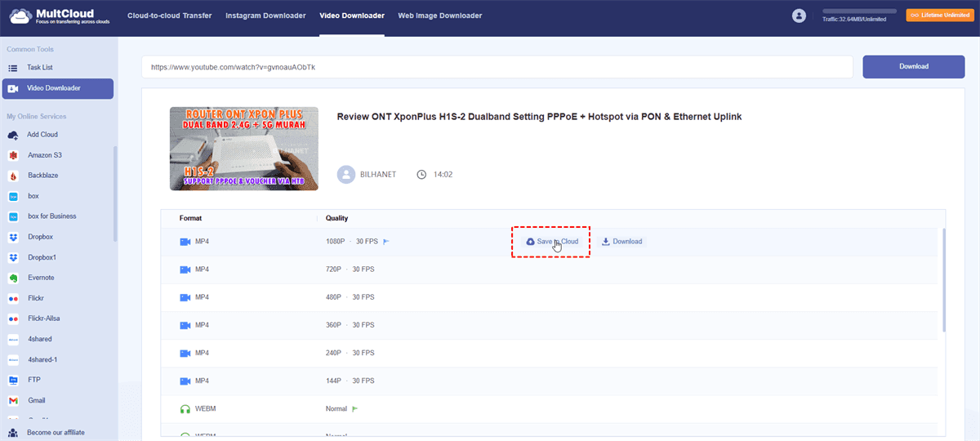This screenshot has width=980, height=441.
Task: Click the video icon in 360P row
Action: [x=185, y=325]
